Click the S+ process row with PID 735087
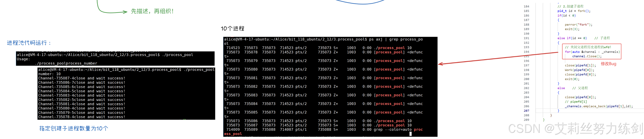644x139 pixels. click(x=319, y=125)
